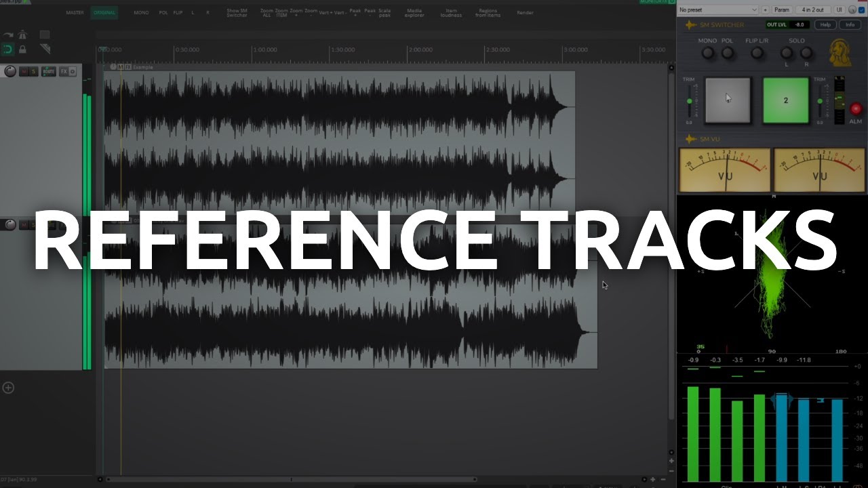
Task: Click the stereo vectorscope display
Action: tap(772, 274)
